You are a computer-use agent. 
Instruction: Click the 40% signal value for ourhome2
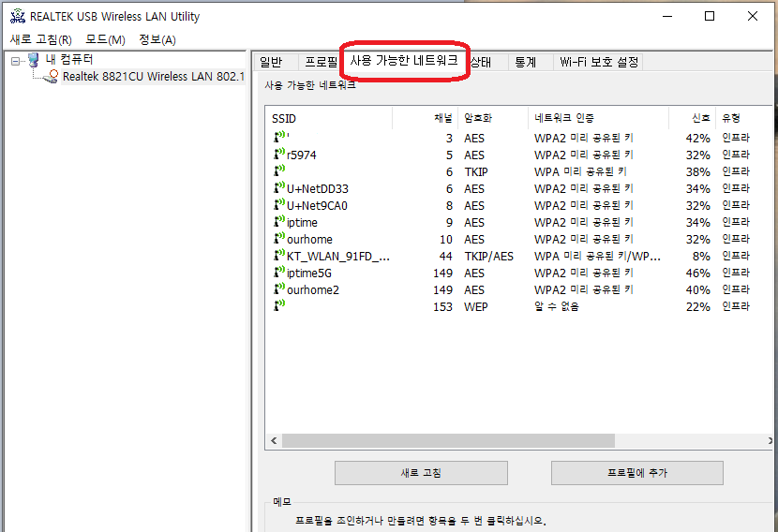tap(697, 290)
